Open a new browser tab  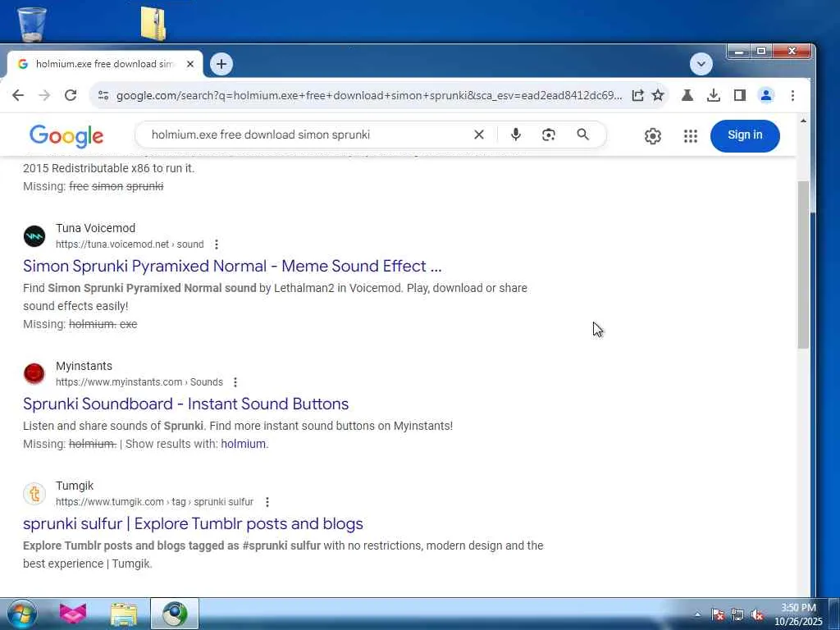pos(221,64)
